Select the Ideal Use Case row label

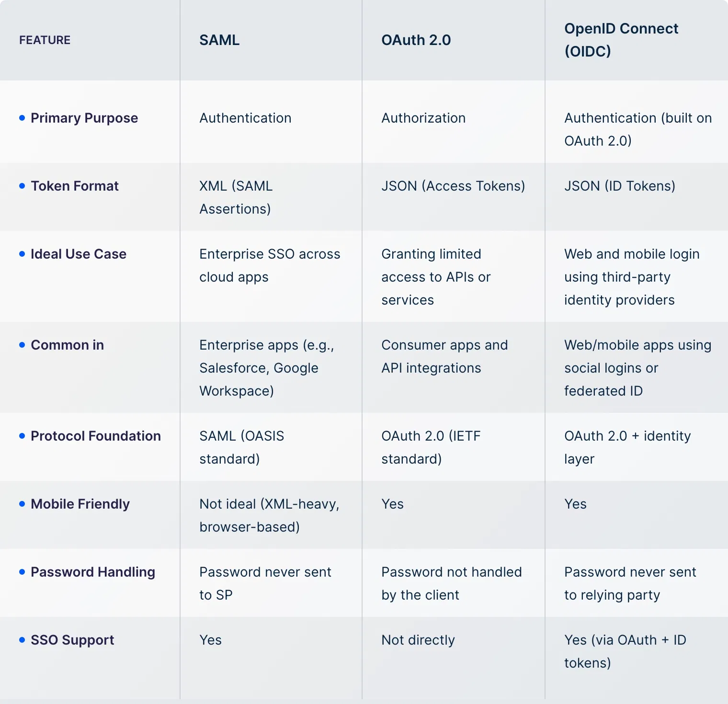[79, 254]
